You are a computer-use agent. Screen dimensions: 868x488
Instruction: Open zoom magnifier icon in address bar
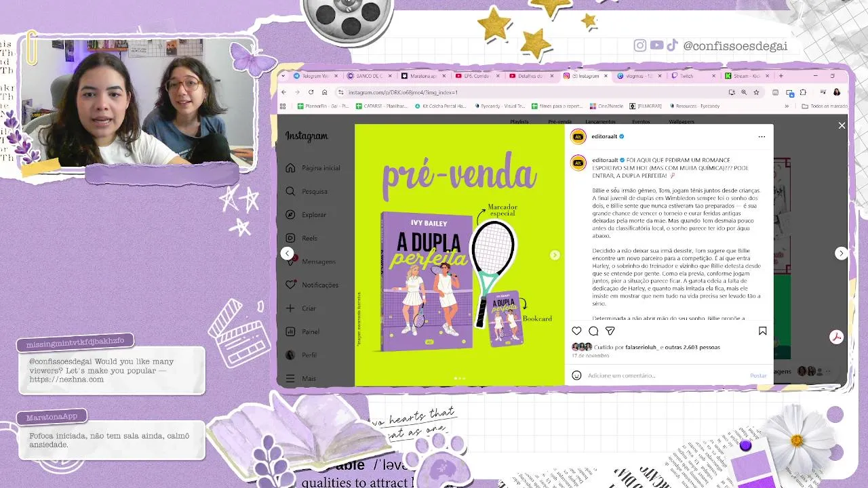(x=744, y=92)
